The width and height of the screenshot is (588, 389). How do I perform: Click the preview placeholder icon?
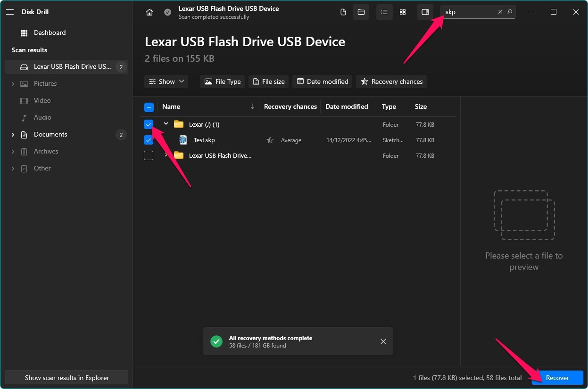point(524,215)
